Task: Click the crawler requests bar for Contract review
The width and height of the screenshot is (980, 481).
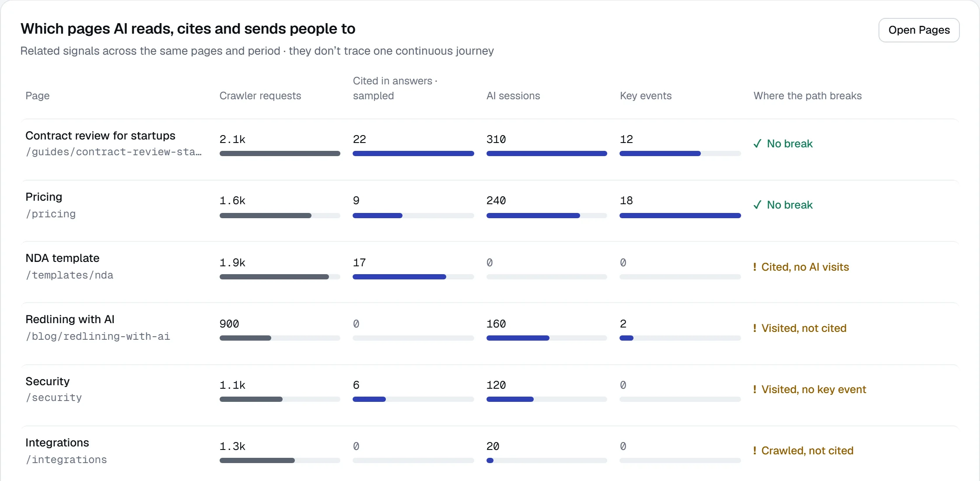Action: (x=280, y=153)
